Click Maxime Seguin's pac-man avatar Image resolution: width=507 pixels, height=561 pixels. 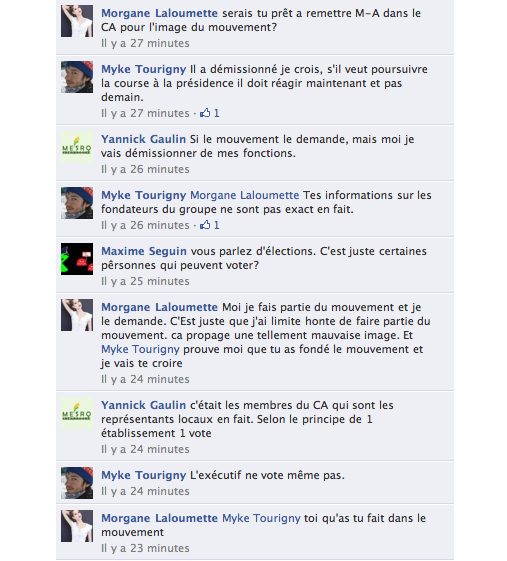(77, 259)
